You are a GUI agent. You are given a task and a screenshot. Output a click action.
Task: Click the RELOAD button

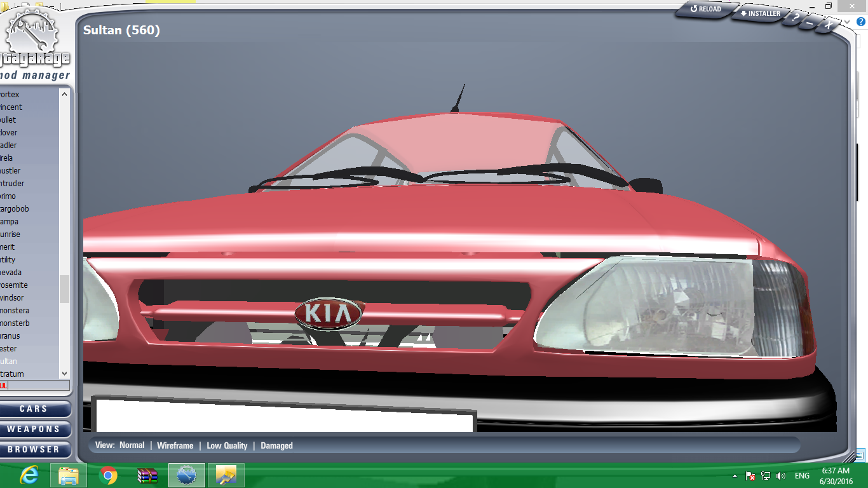pos(706,9)
